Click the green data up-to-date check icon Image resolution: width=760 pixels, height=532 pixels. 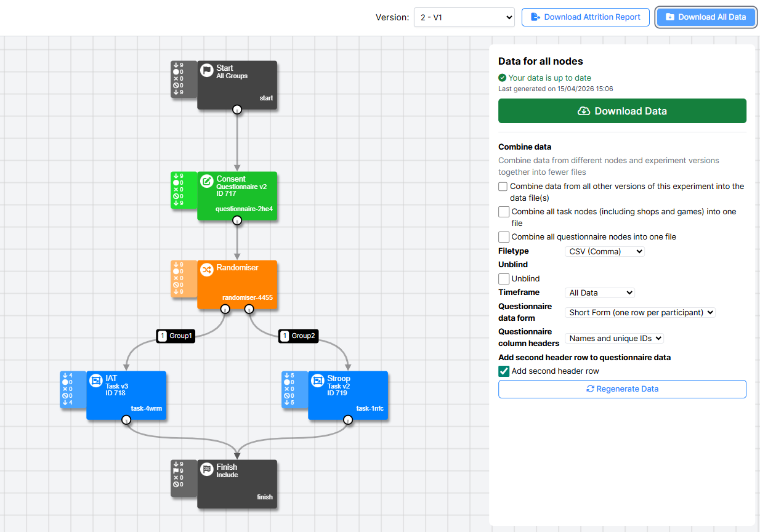[x=502, y=78]
